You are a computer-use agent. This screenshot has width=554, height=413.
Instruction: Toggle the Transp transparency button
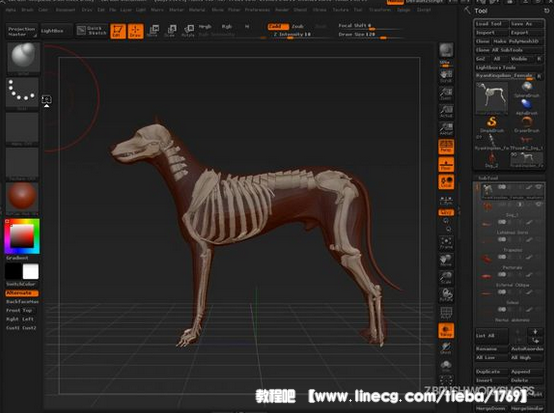pyautogui.click(x=446, y=330)
